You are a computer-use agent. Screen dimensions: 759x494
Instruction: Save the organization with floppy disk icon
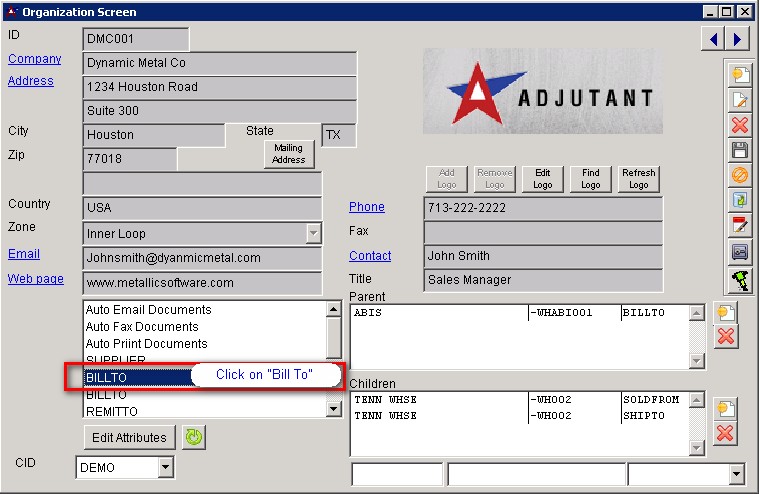740,150
